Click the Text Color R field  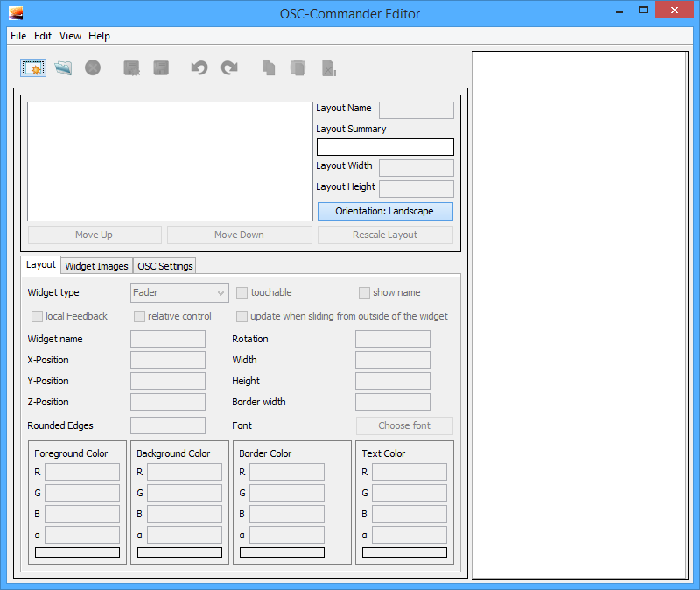(x=409, y=472)
